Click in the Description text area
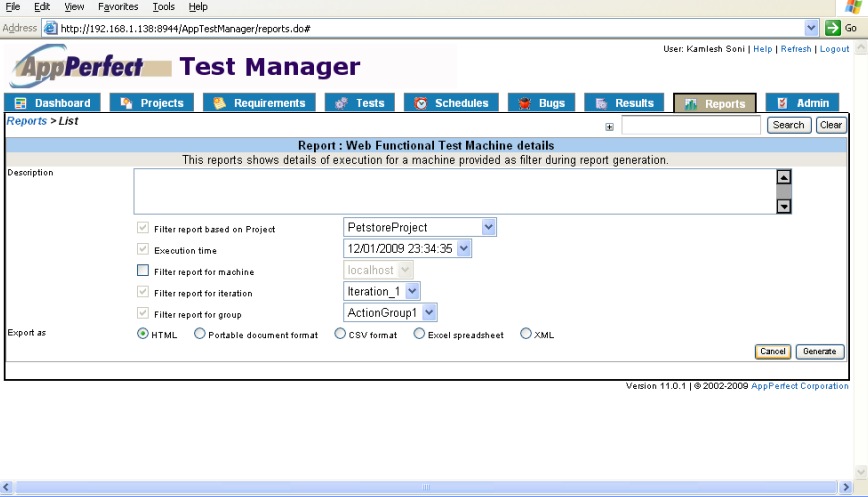 tap(455, 191)
